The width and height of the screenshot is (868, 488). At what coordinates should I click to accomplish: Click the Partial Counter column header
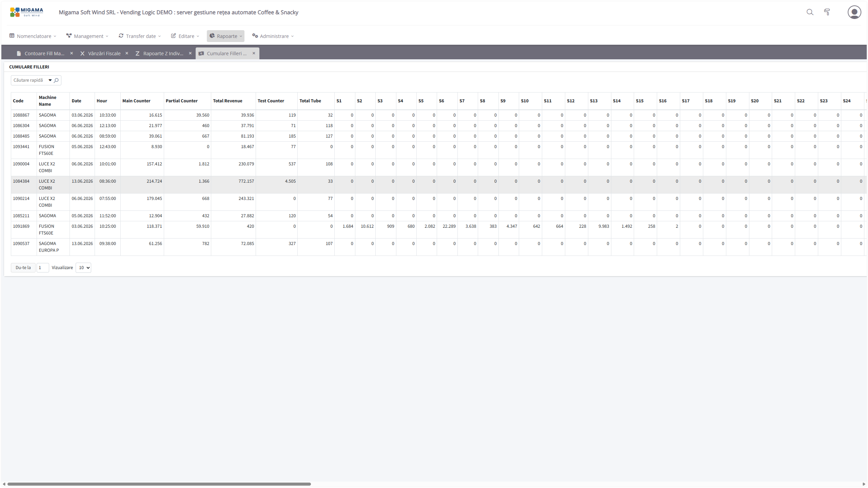click(x=181, y=101)
